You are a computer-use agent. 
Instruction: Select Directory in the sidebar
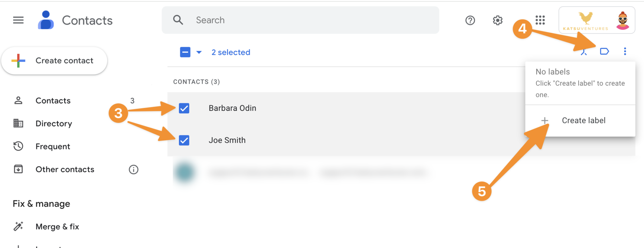[x=54, y=123]
